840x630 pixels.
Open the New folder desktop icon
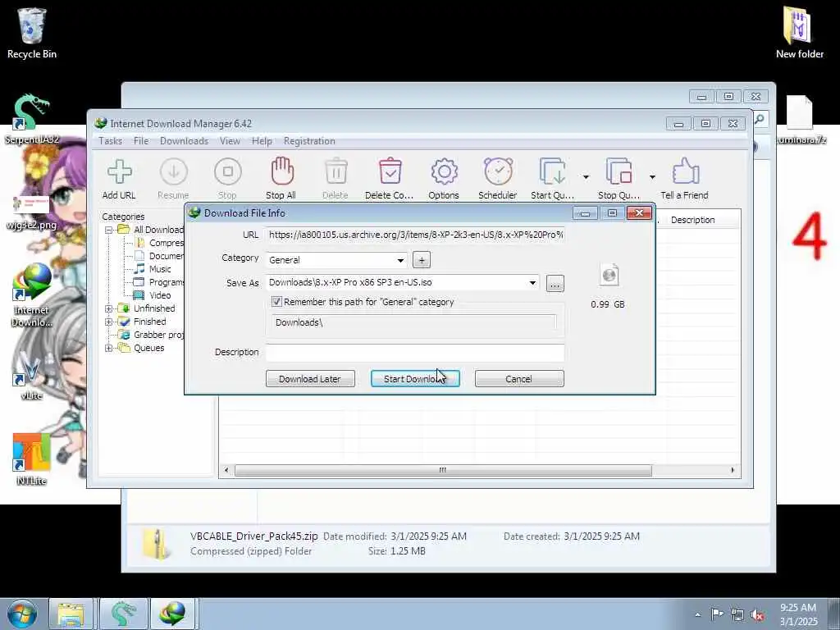click(799, 33)
